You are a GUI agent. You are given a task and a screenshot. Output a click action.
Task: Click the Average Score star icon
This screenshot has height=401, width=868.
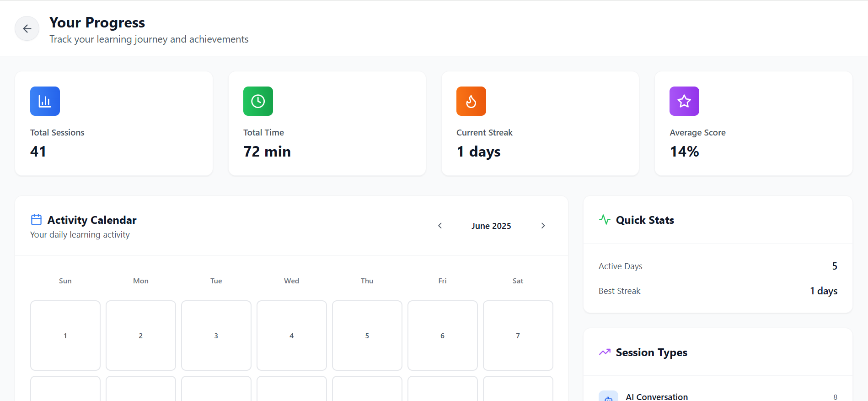[684, 101]
